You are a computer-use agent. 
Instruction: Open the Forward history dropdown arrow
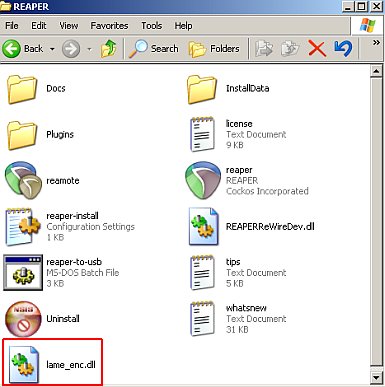point(89,49)
